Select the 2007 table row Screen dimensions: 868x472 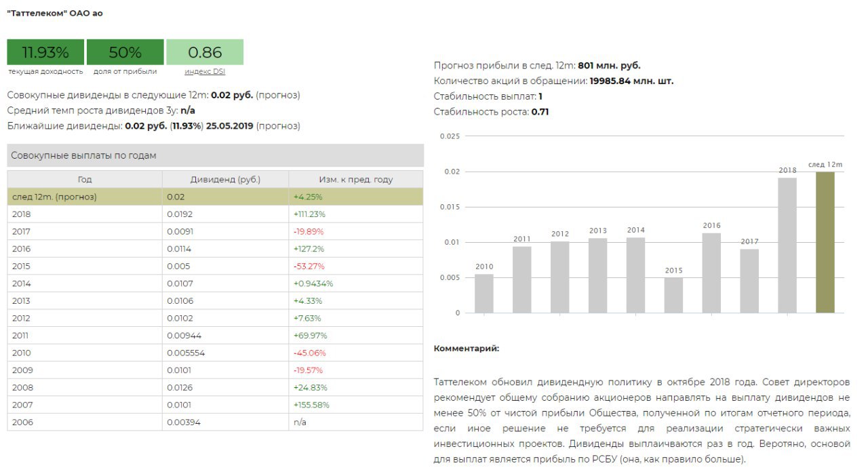coord(215,405)
